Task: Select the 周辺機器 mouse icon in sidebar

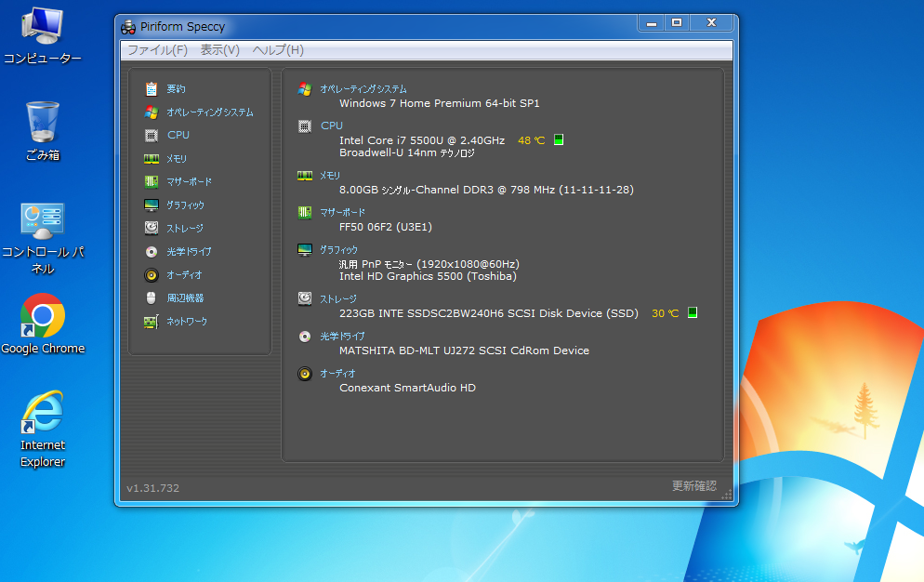Action: (152, 298)
